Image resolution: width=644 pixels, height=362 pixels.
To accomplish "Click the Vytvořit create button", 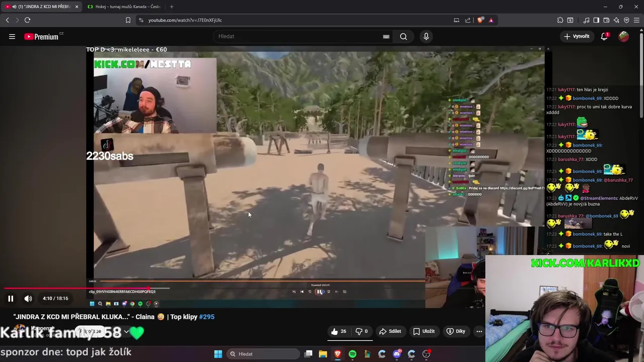I will pyautogui.click(x=577, y=36).
